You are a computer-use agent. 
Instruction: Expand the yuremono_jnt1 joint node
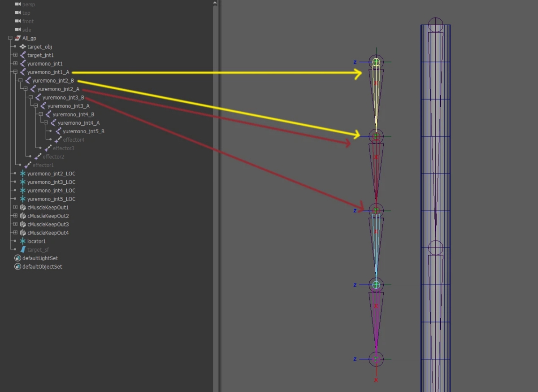click(x=15, y=64)
